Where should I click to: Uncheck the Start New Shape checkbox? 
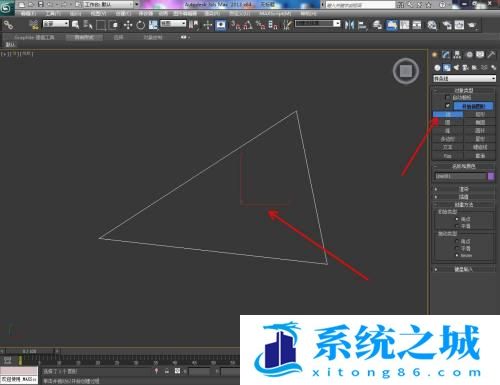point(448,106)
